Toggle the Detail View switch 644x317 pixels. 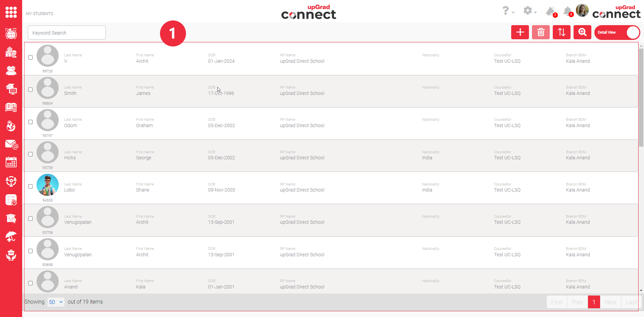(x=617, y=33)
